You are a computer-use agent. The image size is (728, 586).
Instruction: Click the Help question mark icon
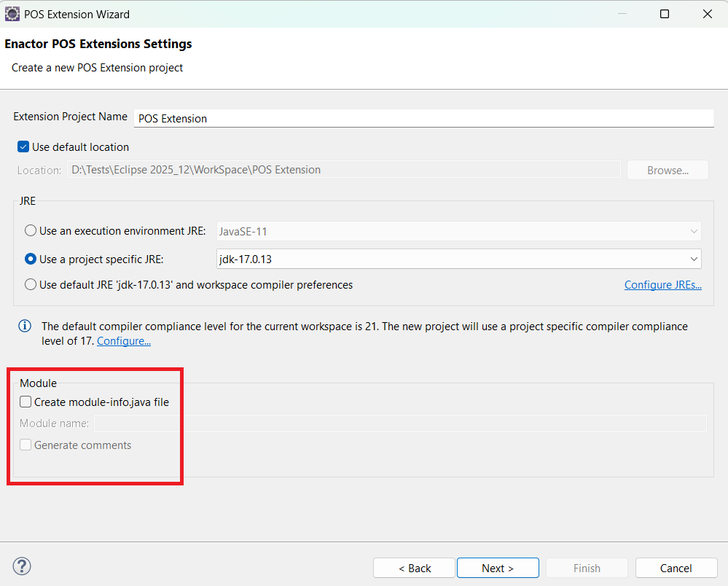pos(22,566)
